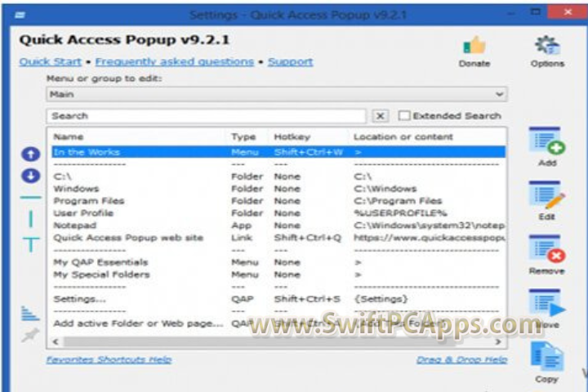This screenshot has width=588, height=392.
Task: Open Frequently asked questions link
Action: [175, 61]
